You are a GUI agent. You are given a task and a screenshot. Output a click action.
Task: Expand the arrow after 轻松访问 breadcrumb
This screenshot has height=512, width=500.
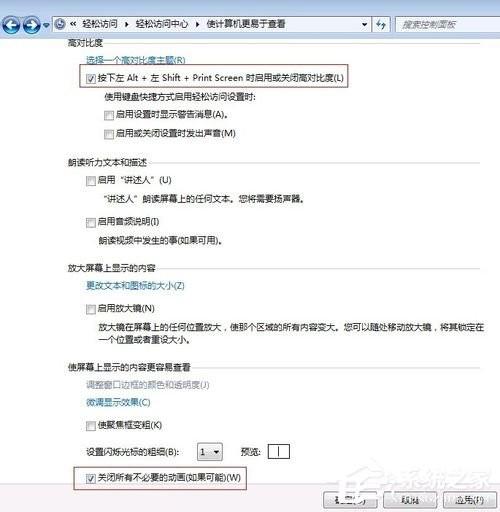127,24
